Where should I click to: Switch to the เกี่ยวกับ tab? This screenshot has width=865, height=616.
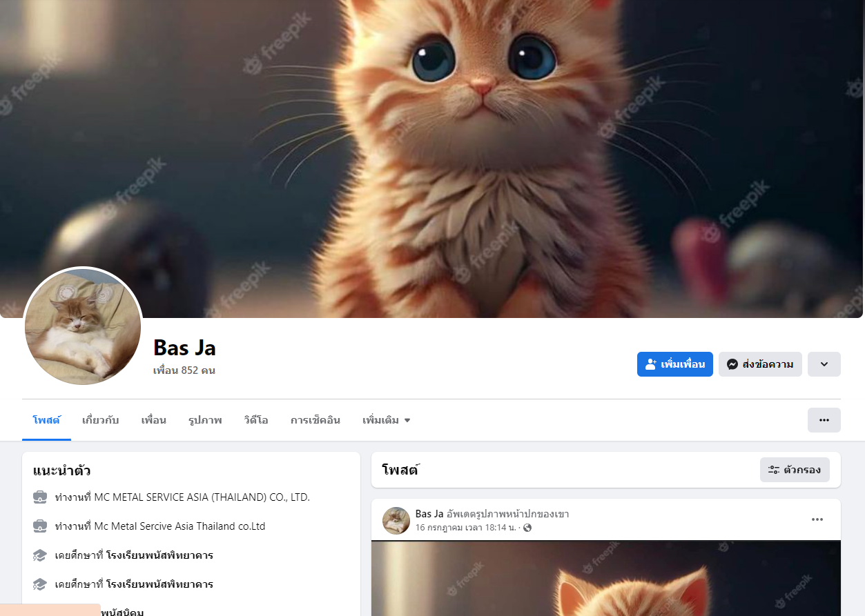(x=101, y=420)
